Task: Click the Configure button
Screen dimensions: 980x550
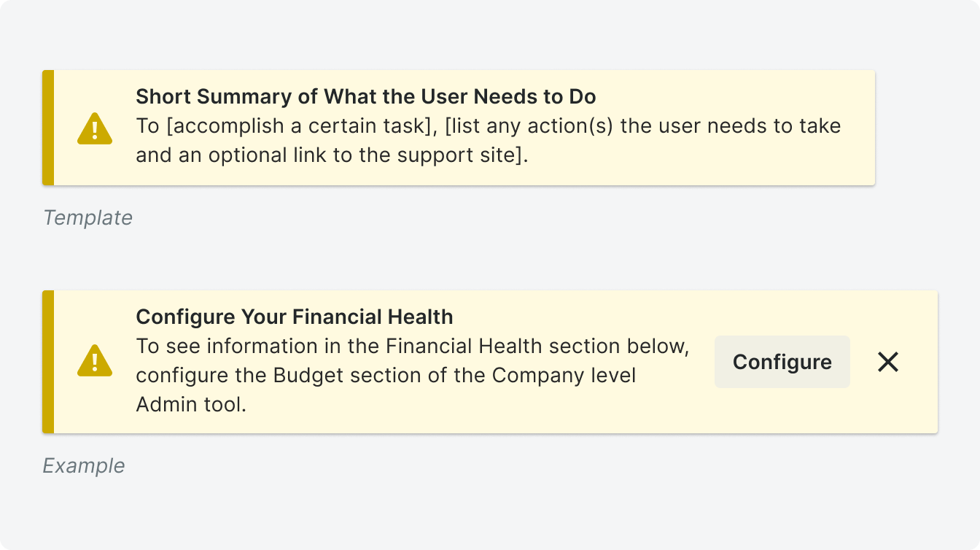Action: tap(782, 362)
